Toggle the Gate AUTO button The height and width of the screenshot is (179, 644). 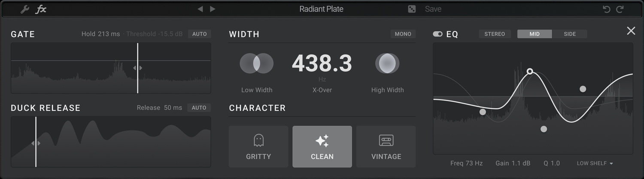coord(199,34)
